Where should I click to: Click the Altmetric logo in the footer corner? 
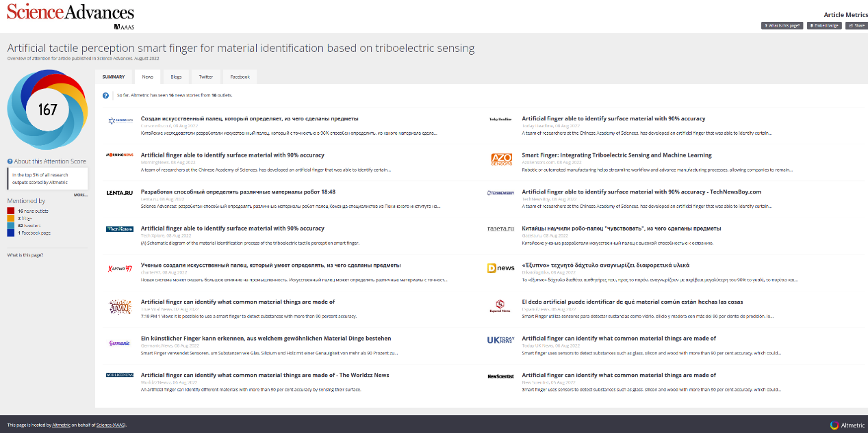tap(846, 425)
